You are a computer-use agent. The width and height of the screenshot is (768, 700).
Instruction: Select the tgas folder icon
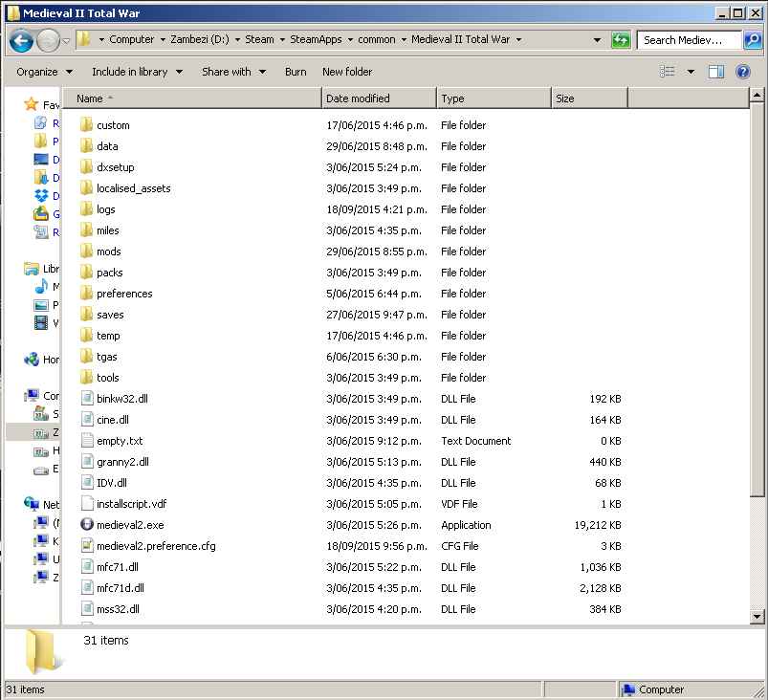[86, 357]
